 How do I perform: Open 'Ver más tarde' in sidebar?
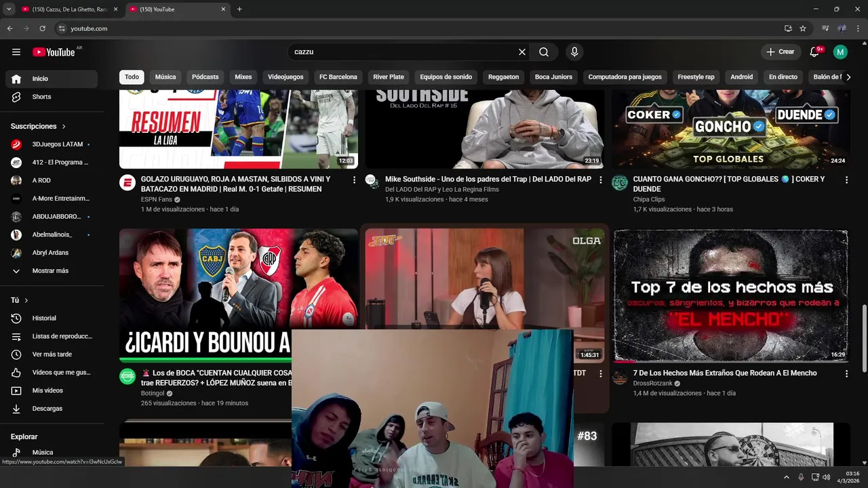[52, 354]
